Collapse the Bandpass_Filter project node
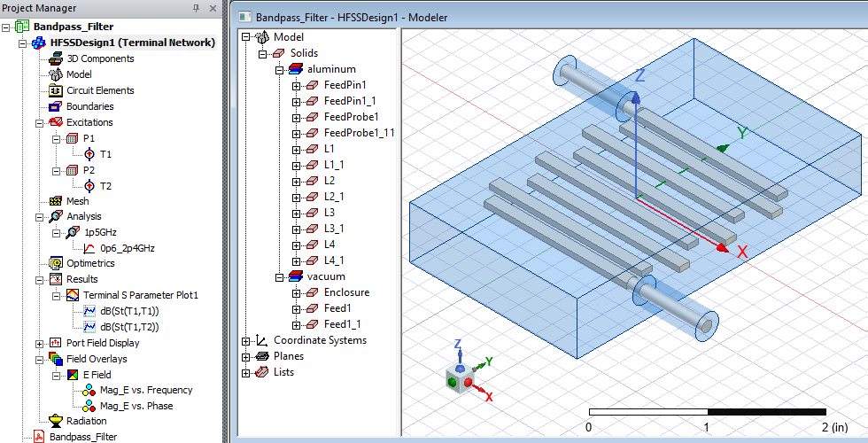 click(6, 27)
